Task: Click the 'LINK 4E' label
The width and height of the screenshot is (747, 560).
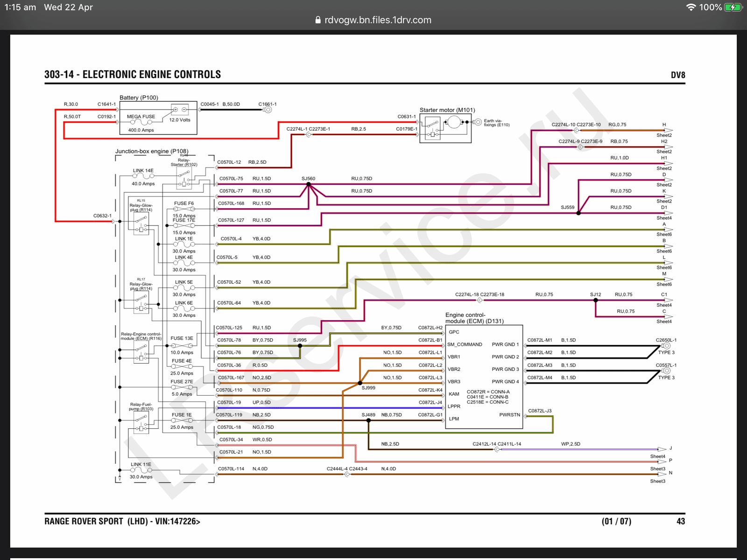Action: 184,258
